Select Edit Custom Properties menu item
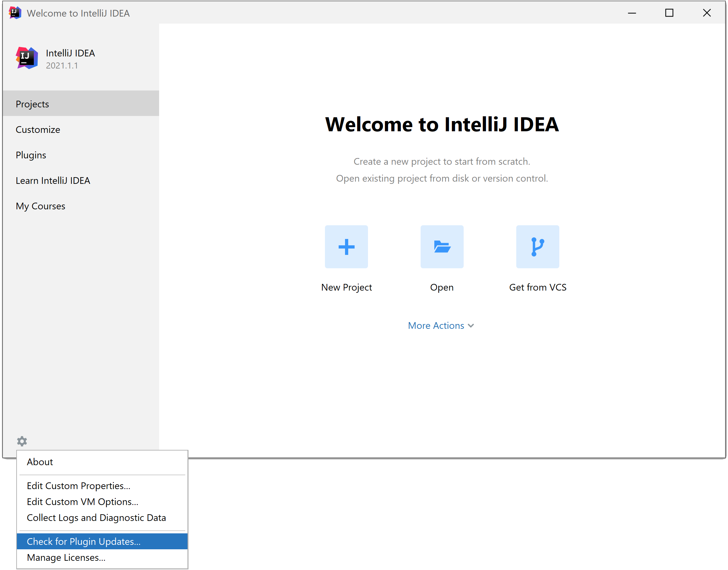 click(102, 486)
